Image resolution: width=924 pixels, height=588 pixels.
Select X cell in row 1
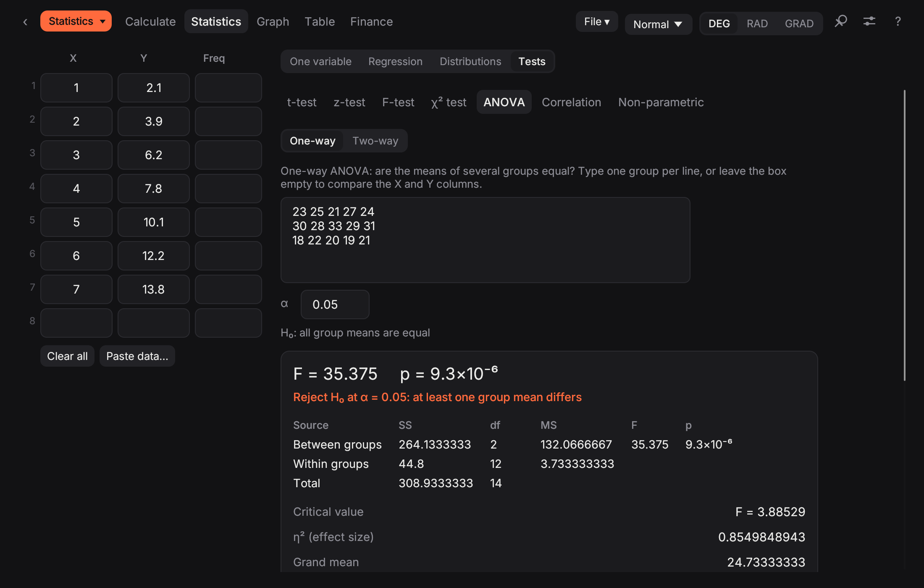pyautogui.click(x=76, y=88)
